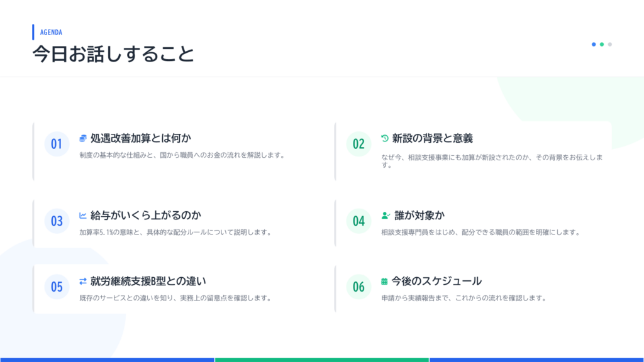Viewport: 644px width, 362px height.
Task: Click the swap arrows icon beside 就労継続支援B型との違い
Action: [83, 281]
